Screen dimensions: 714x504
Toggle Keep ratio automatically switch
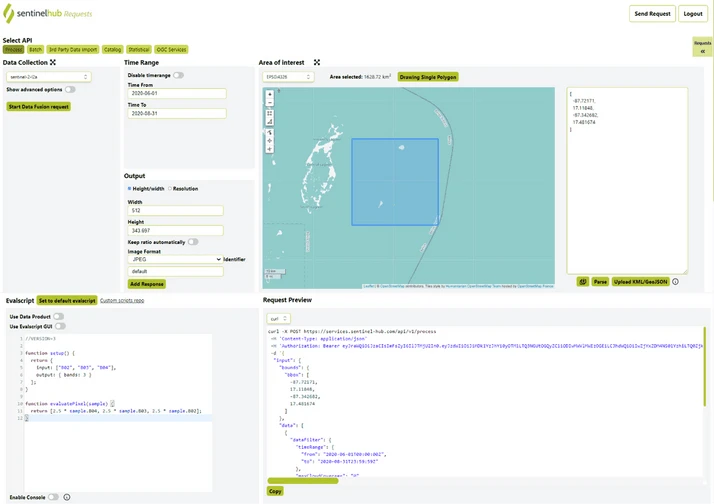point(193,242)
